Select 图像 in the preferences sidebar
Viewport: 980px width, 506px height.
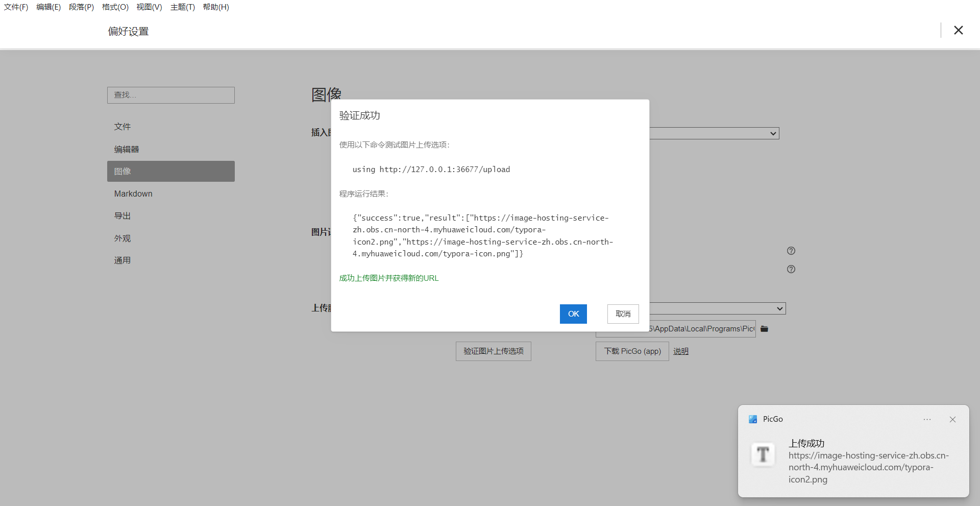coord(171,171)
